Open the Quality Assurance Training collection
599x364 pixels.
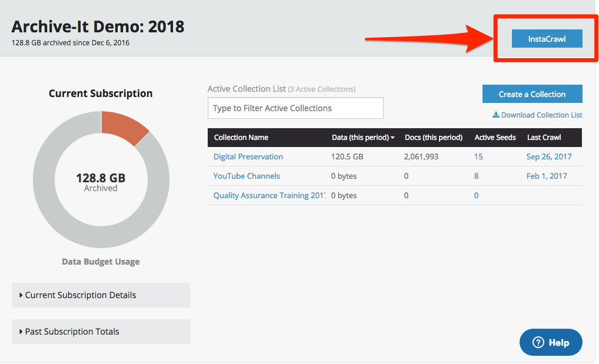click(x=269, y=195)
